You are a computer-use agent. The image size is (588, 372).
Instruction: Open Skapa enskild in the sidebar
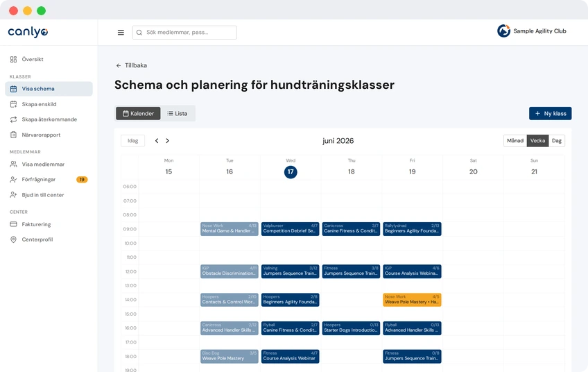49,104
